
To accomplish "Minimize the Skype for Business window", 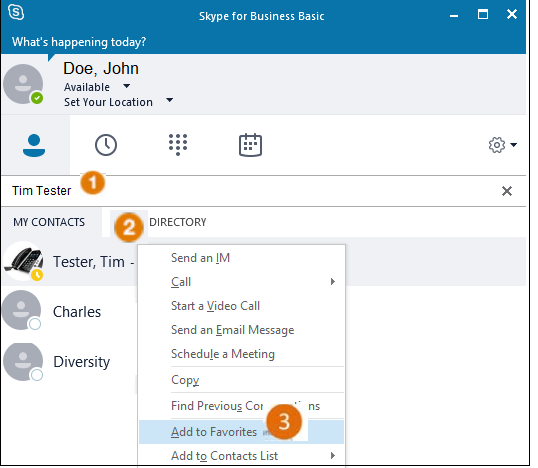I will click(x=454, y=15).
